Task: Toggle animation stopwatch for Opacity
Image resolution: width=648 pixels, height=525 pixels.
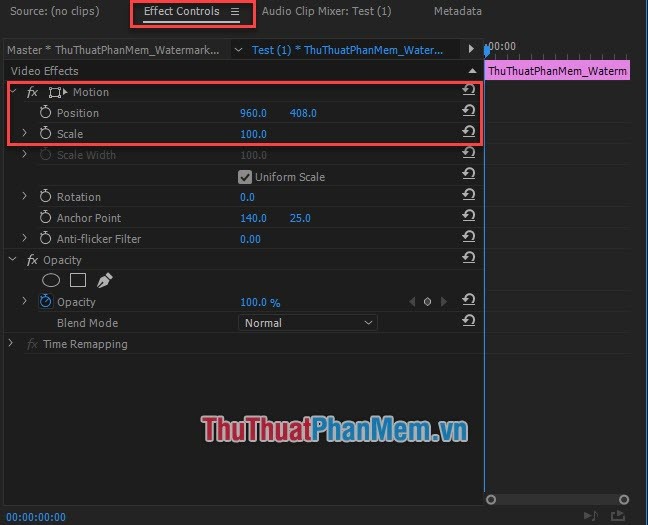Action: [45, 301]
